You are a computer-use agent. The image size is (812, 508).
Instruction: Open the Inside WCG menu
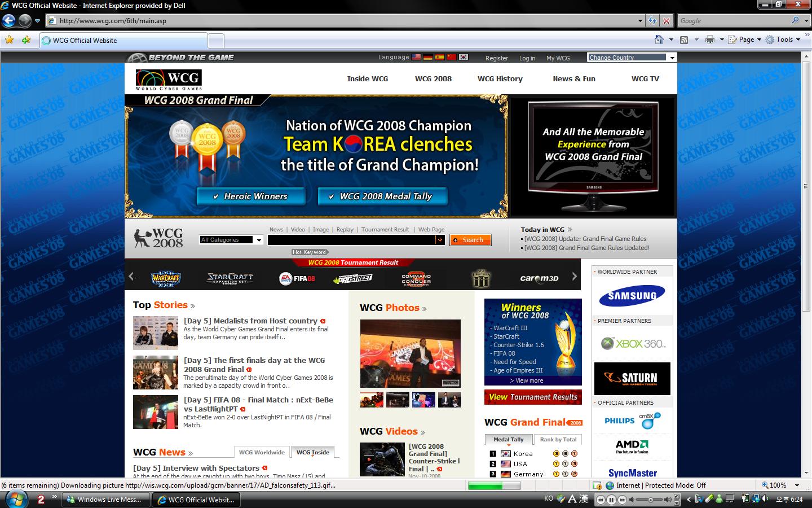pyautogui.click(x=368, y=78)
